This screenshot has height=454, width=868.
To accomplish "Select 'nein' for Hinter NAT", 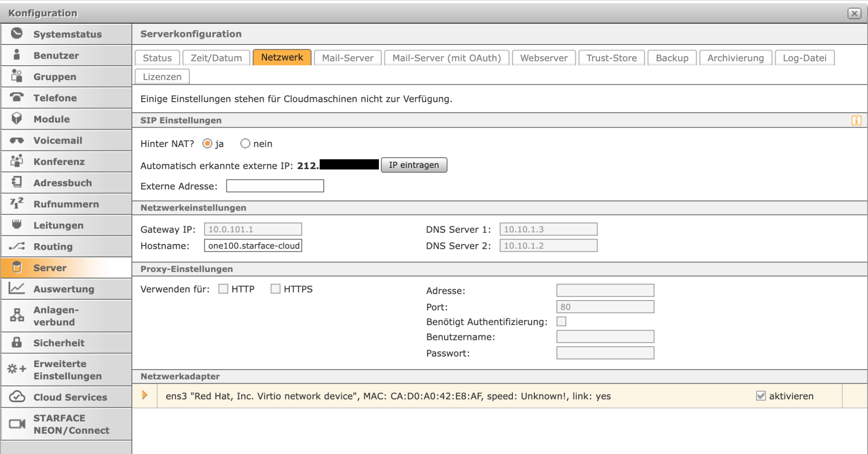I will 245,144.
